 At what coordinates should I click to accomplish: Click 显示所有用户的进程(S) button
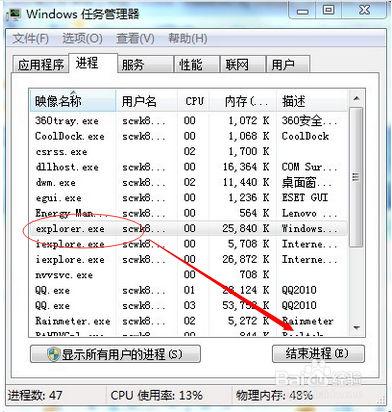[x=115, y=354]
